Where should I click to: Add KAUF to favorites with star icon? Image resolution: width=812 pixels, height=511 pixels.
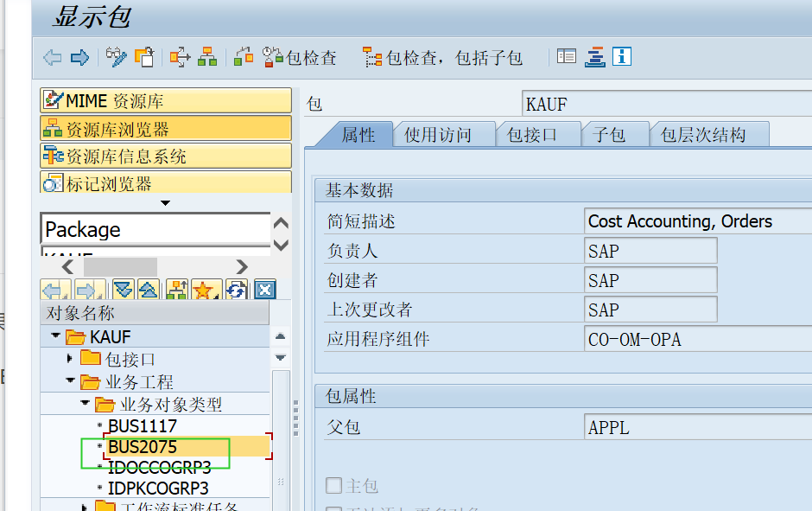(x=204, y=290)
